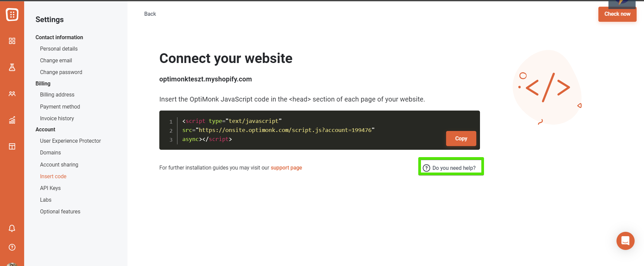The image size is (644, 266).
Task: Open the help question mark icon in sidebar
Action: pos(12,247)
